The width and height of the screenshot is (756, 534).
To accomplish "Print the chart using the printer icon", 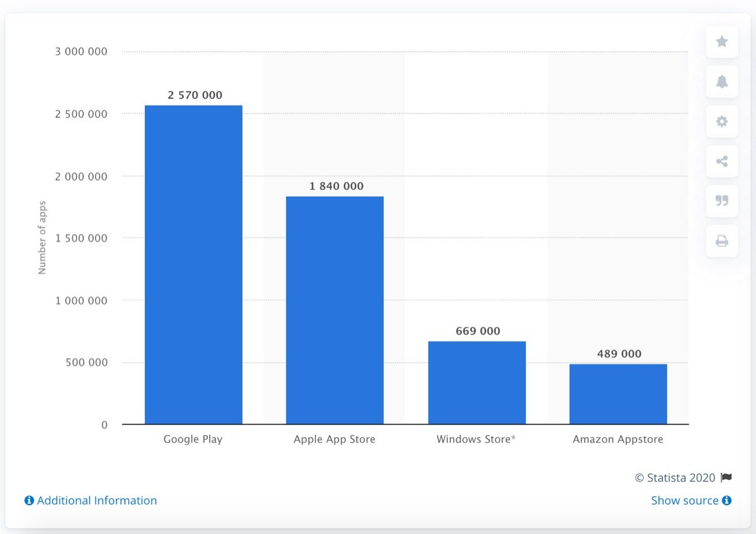I will pos(722,241).
